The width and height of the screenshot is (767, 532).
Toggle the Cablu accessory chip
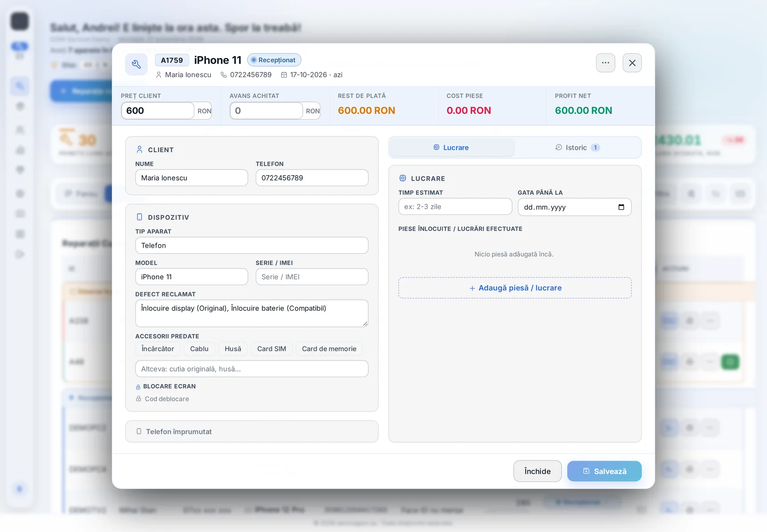(x=199, y=349)
